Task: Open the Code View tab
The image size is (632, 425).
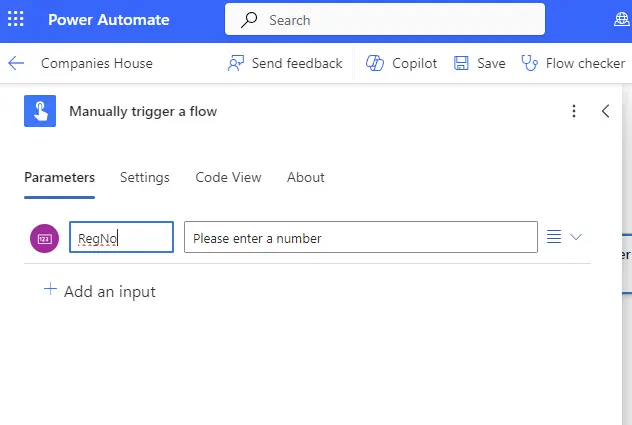Action: click(228, 177)
